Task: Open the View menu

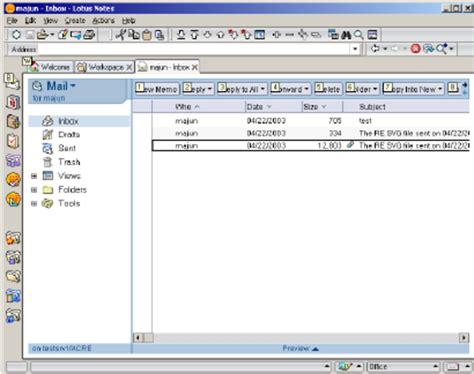Action: (x=51, y=21)
